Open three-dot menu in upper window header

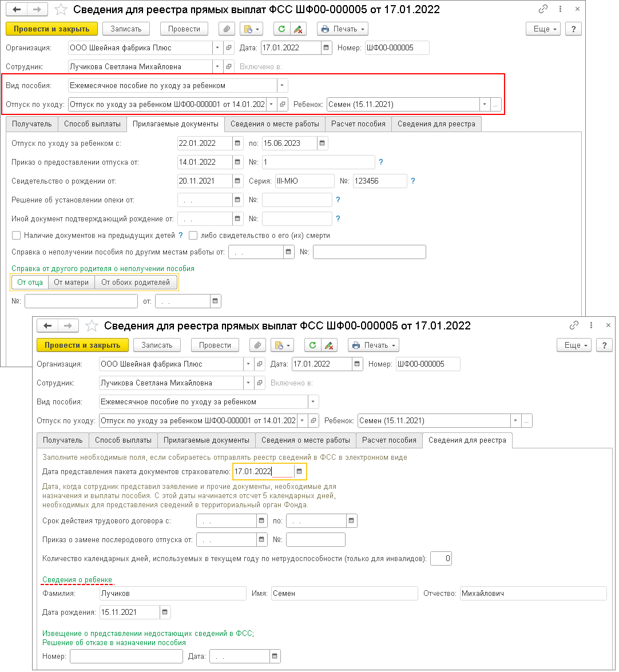click(x=560, y=9)
